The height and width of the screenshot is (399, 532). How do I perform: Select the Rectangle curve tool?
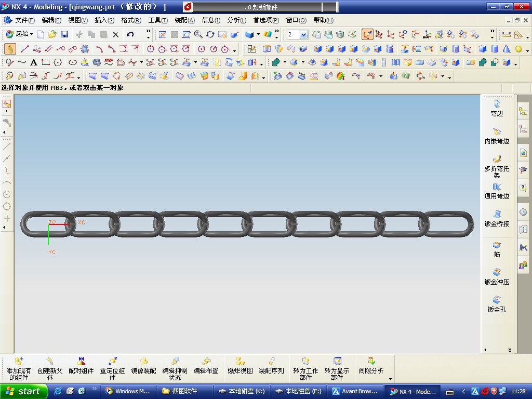coord(46,62)
